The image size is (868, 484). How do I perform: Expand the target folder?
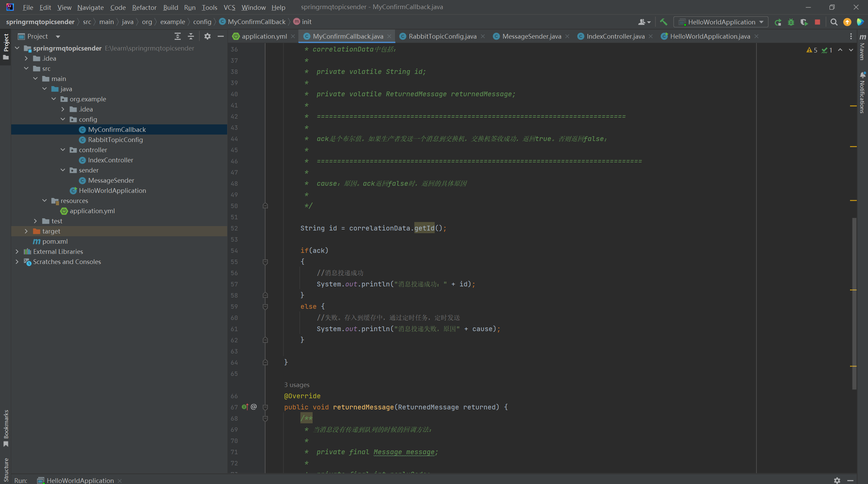pos(26,231)
